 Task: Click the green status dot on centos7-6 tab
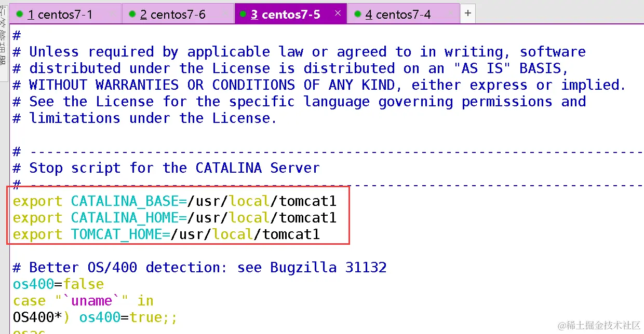(x=132, y=14)
